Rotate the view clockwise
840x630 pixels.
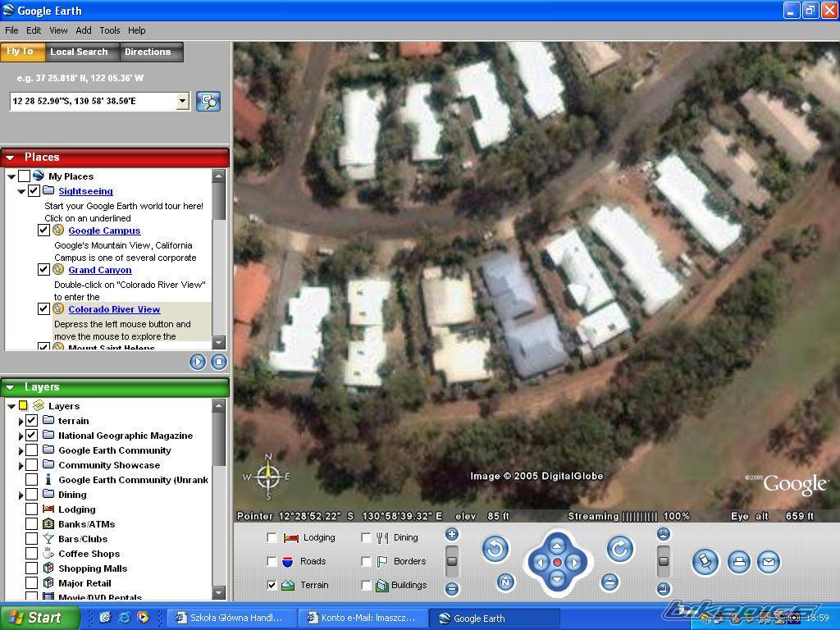pos(620,549)
